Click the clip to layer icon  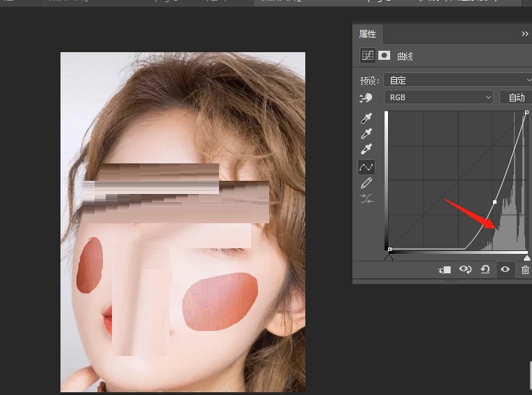click(446, 270)
